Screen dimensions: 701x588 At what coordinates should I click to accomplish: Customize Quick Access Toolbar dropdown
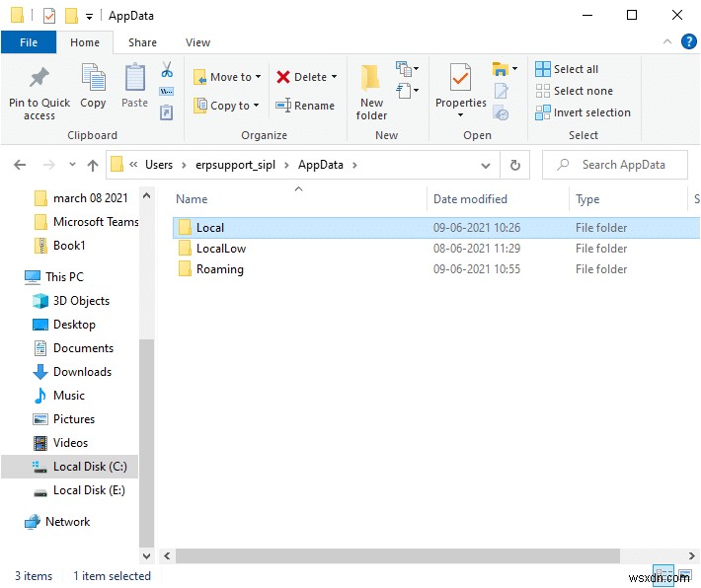(90, 17)
